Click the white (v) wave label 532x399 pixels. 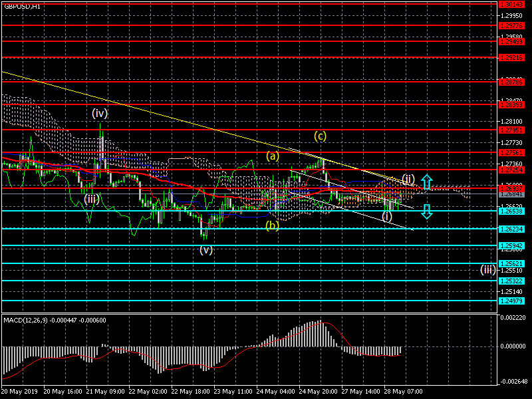point(206,250)
